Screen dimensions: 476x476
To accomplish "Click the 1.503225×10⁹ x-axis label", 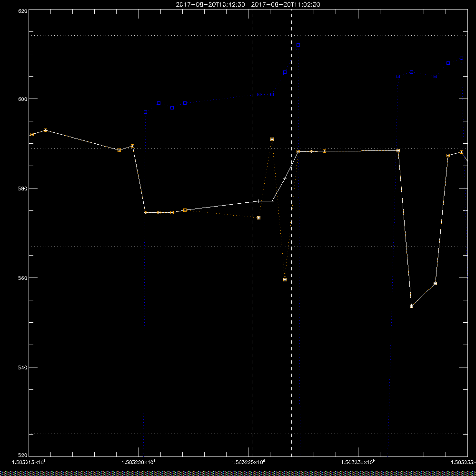I will (248, 462).
